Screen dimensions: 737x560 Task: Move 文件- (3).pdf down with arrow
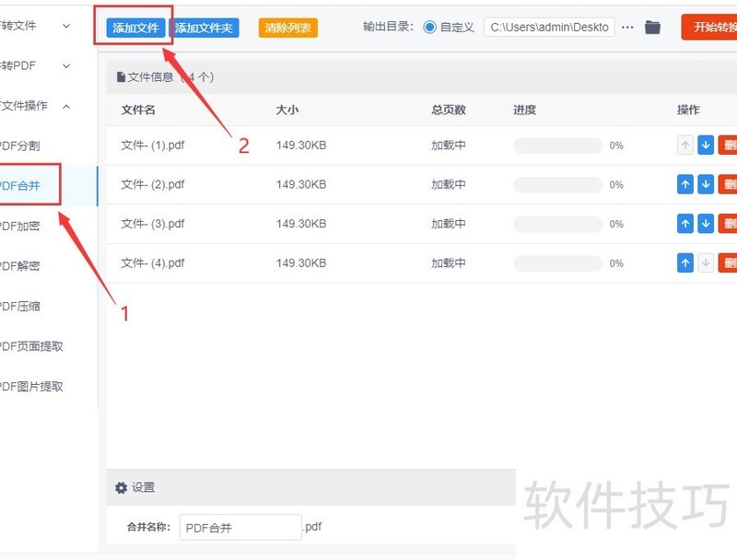pos(705,224)
